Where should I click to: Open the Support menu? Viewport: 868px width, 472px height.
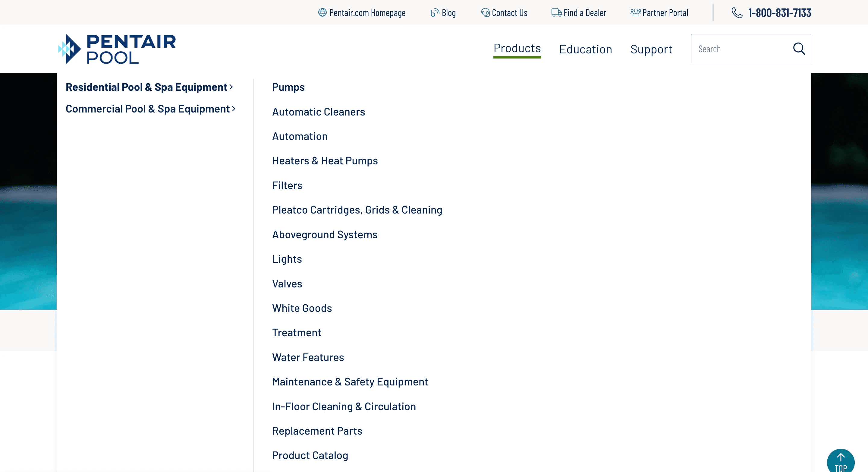pyautogui.click(x=651, y=49)
